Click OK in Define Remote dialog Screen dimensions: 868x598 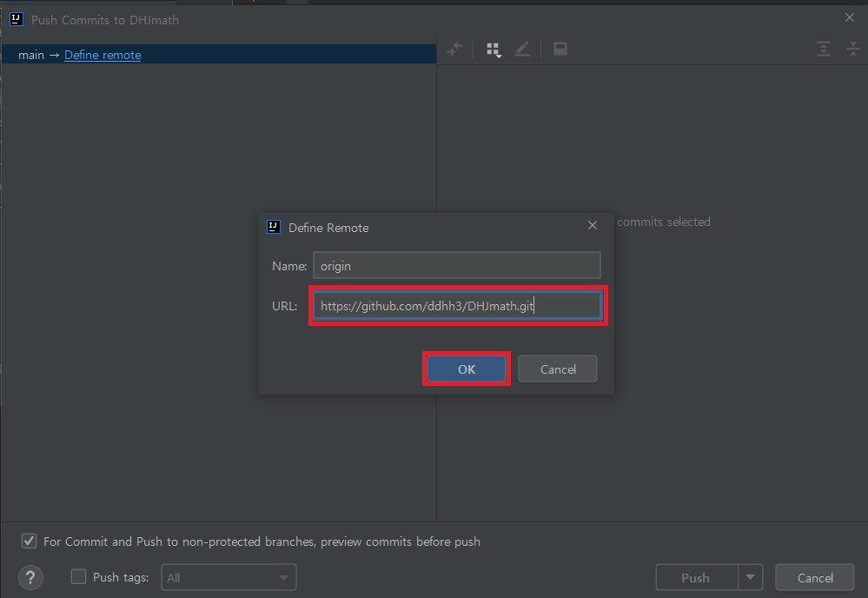click(x=466, y=369)
